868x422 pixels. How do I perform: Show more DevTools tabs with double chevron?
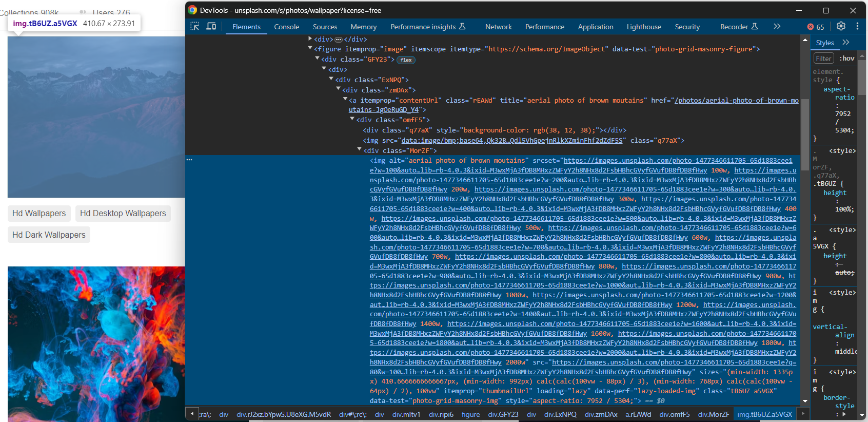[x=777, y=26]
